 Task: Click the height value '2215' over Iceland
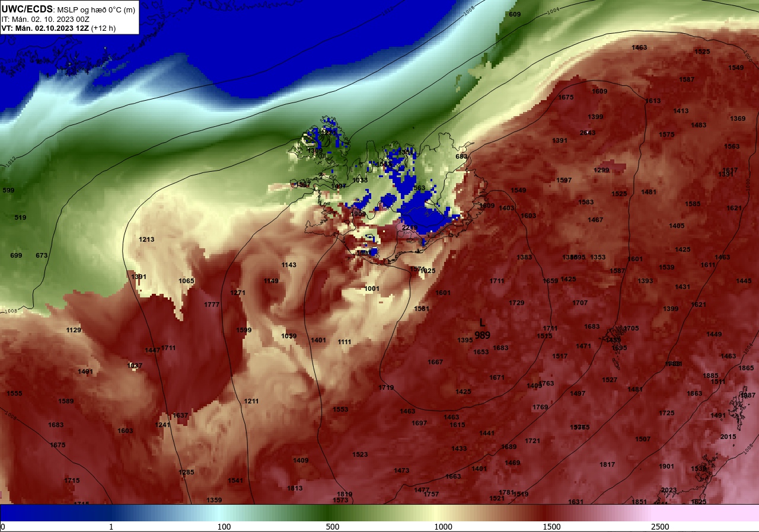pyautogui.click(x=410, y=227)
